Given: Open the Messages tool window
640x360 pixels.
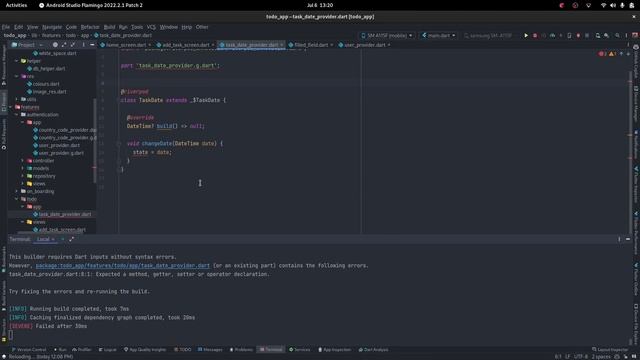Looking at the screenshot, I should tap(210, 350).
